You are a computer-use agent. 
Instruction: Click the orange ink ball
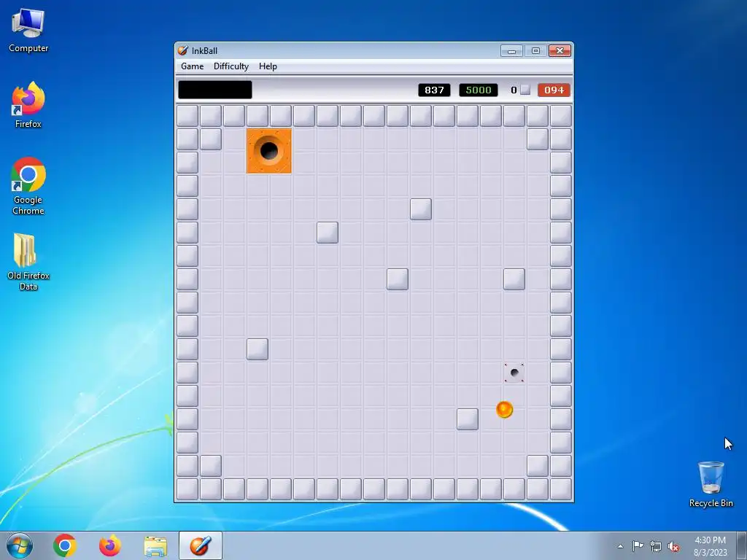(505, 410)
